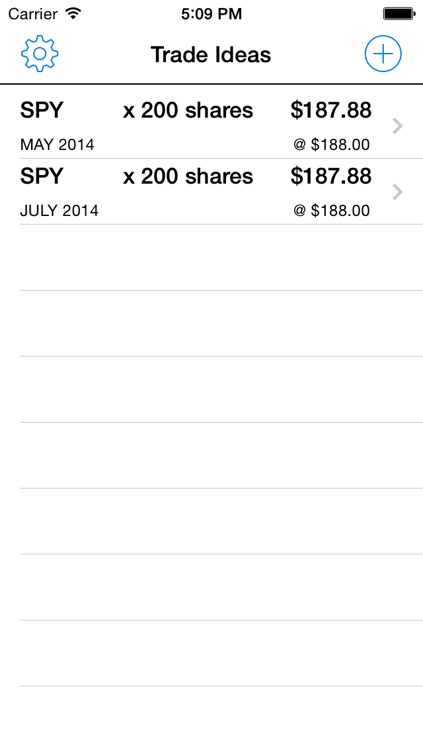423x750 pixels.
Task: Select the SPY symbol in MAY 2014 row
Action: tap(42, 110)
